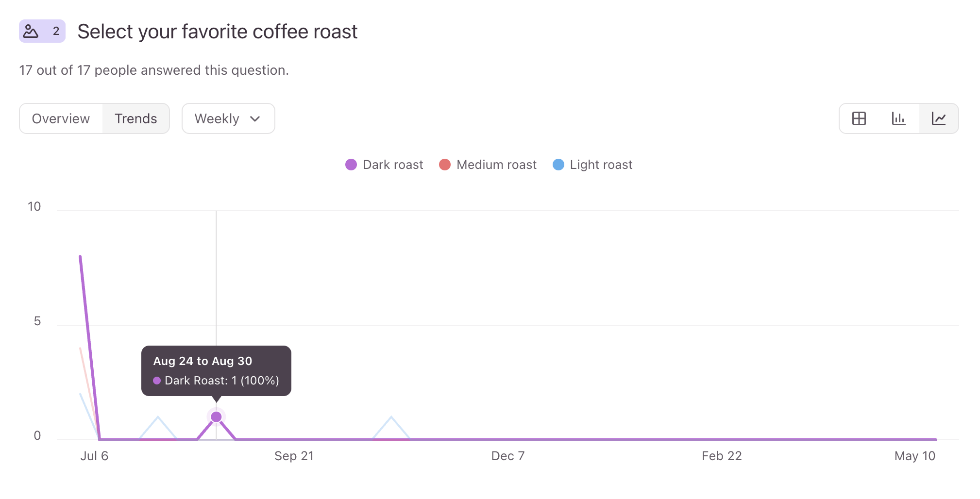Click the picture choice question icon
Viewport: 980px width, 499px height.
(31, 31)
